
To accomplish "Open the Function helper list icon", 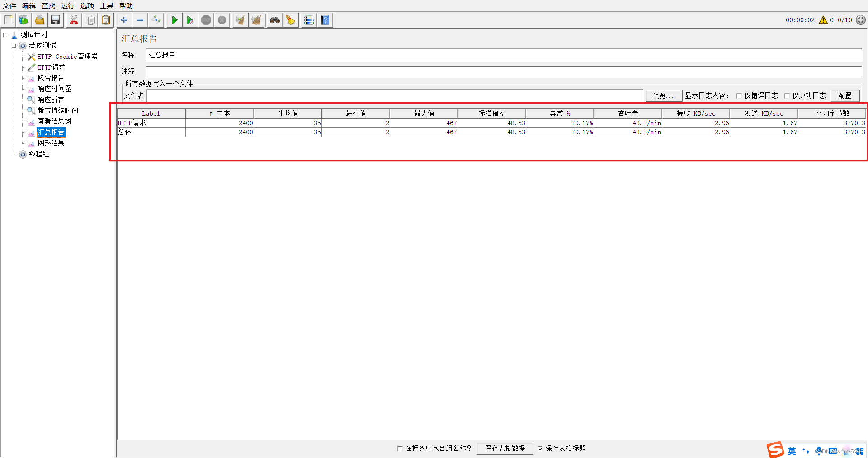I will click(x=309, y=20).
